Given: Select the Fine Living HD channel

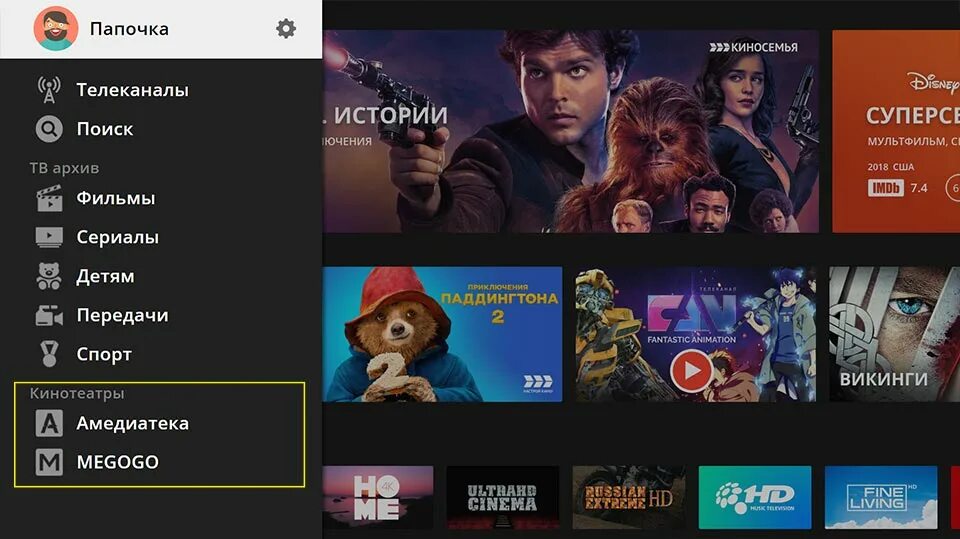Looking at the screenshot, I should tap(881, 497).
